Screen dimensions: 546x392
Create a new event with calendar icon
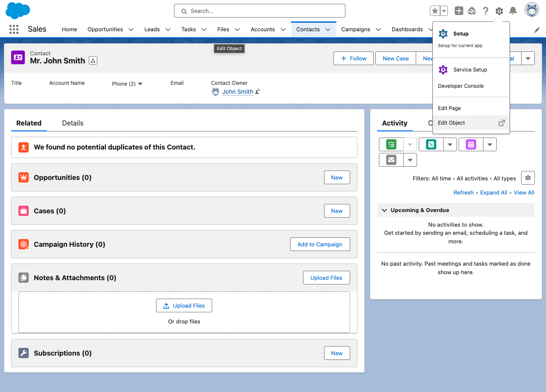pyautogui.click(x=471, y=144)
